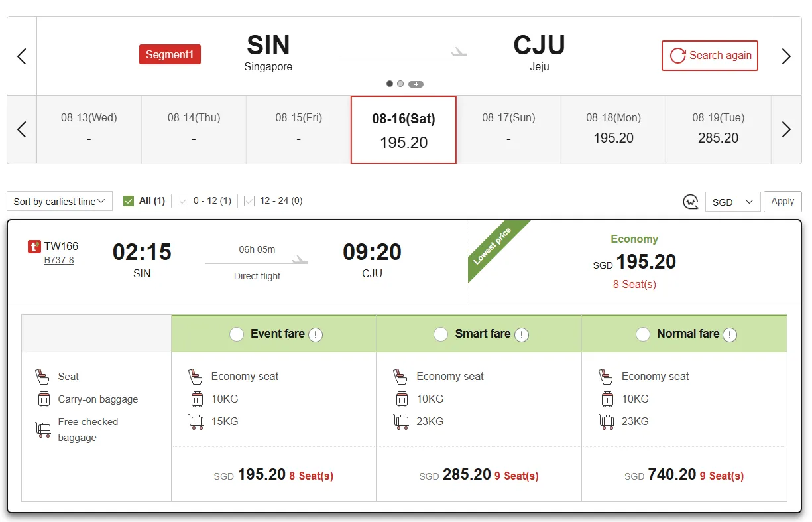
Task: Open the TW166 flight details link
Action: 61,247
